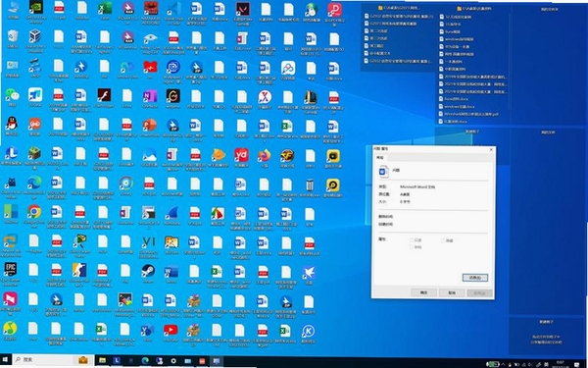
Task: Select the Firefox desktop shortcut
Action: click(x=265, y=156)
